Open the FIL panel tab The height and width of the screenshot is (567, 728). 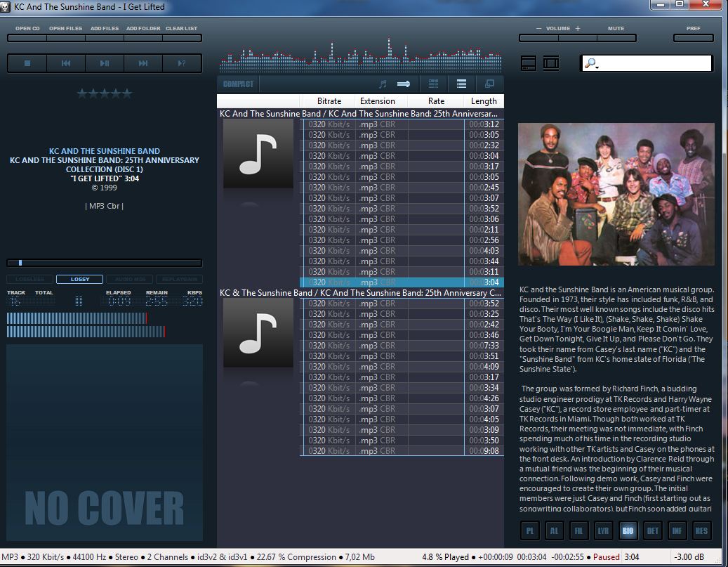click(579, 530)
